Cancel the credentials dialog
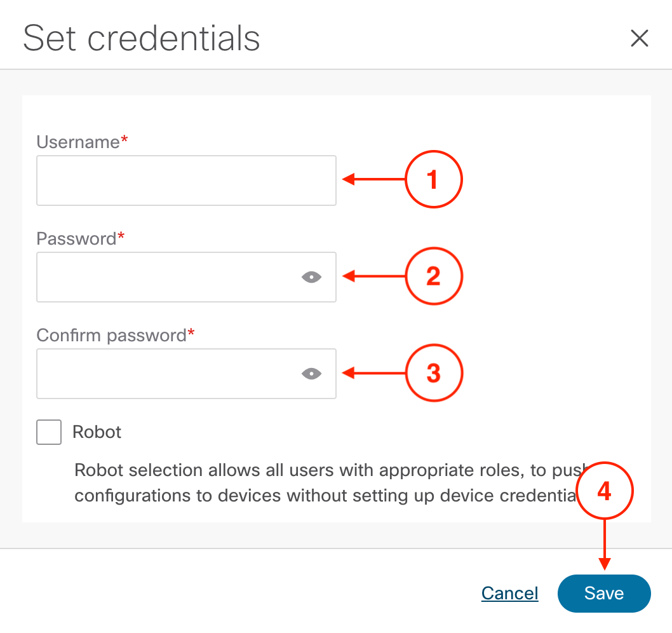The height and width of the screenshot is (633, 672). point(509,594)
